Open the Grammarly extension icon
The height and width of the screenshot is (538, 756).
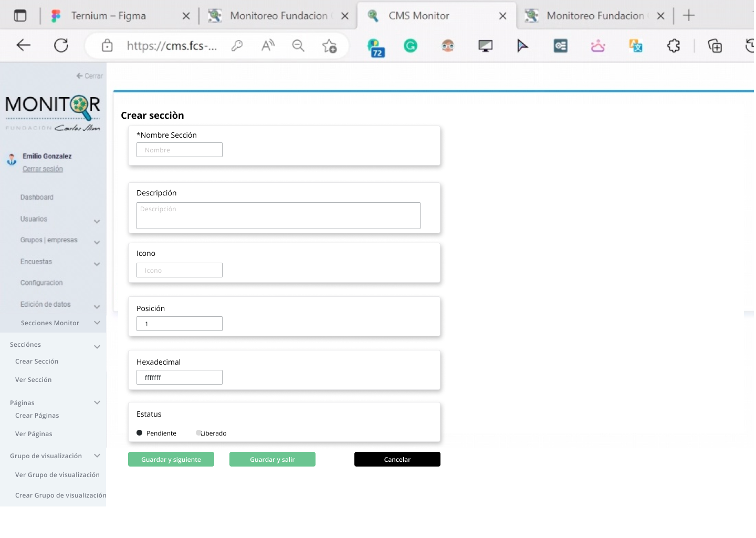410,46
